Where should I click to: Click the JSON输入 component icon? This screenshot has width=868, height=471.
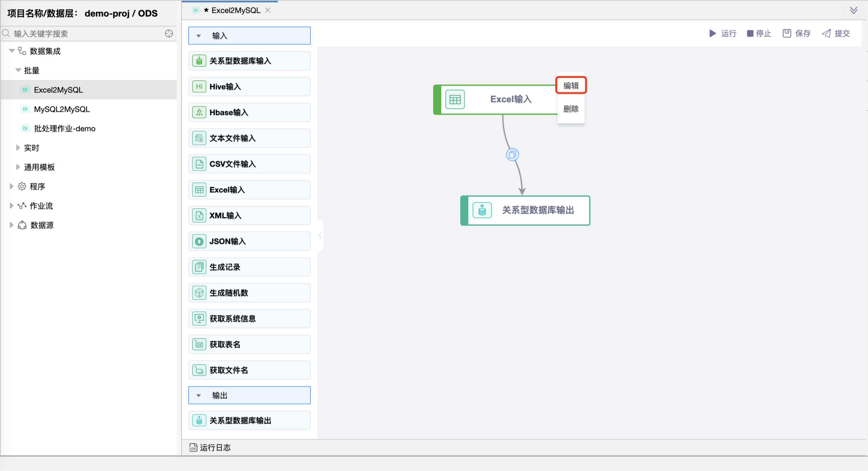199,241
